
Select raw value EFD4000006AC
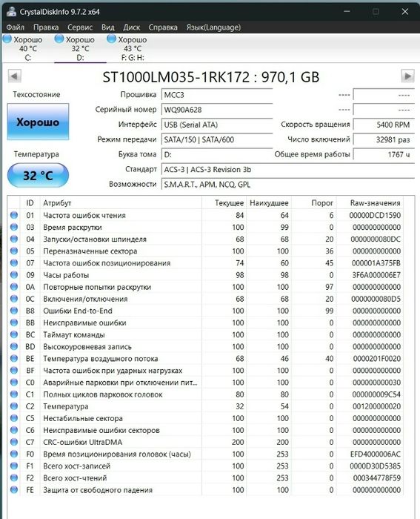(x=376, y=454)
